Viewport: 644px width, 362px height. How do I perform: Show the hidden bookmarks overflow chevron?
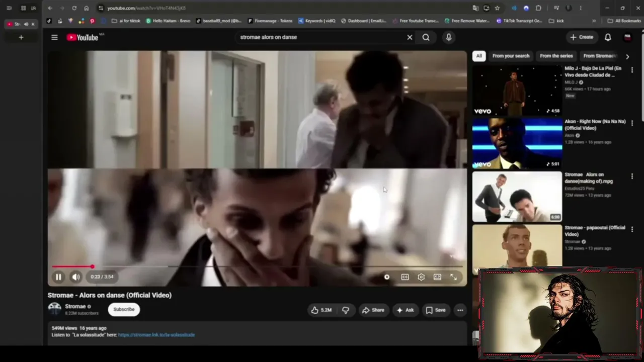(x=594, y=21)
